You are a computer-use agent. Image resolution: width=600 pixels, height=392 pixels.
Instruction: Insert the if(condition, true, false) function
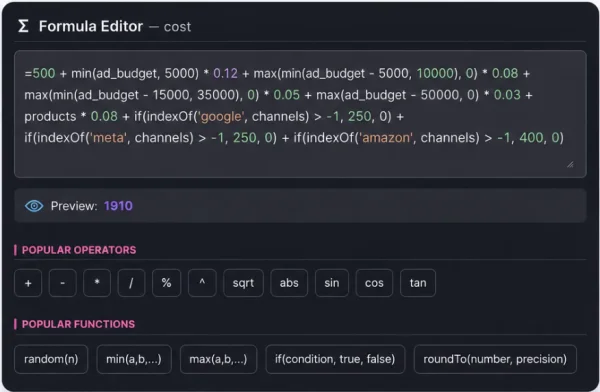pyautogui.click(x=335, y=359)
